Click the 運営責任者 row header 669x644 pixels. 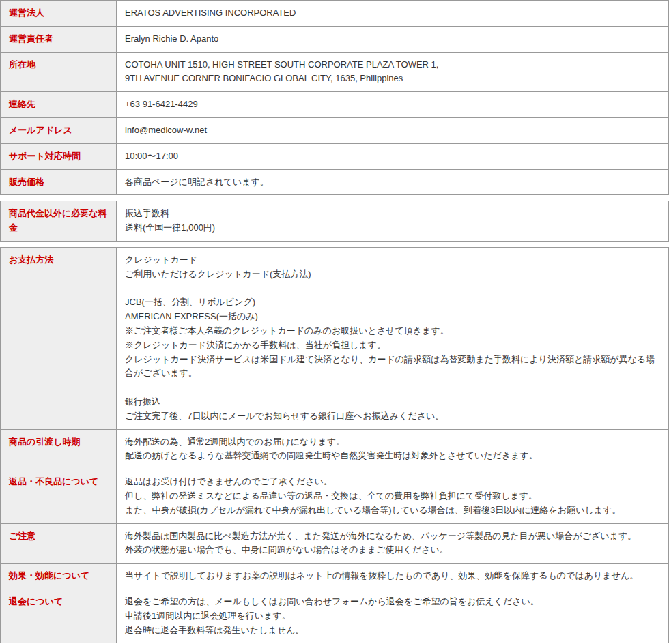[x=31, y=39]
